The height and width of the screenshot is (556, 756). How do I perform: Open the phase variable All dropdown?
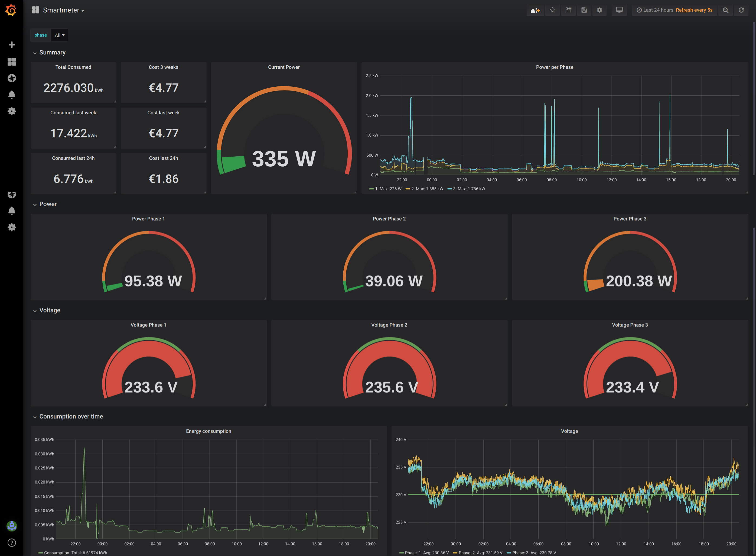pos(60,35)
